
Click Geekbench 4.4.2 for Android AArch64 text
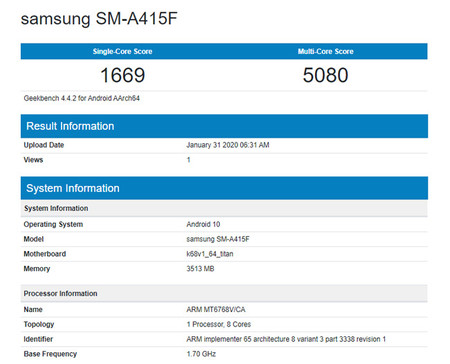pos(82,98)
